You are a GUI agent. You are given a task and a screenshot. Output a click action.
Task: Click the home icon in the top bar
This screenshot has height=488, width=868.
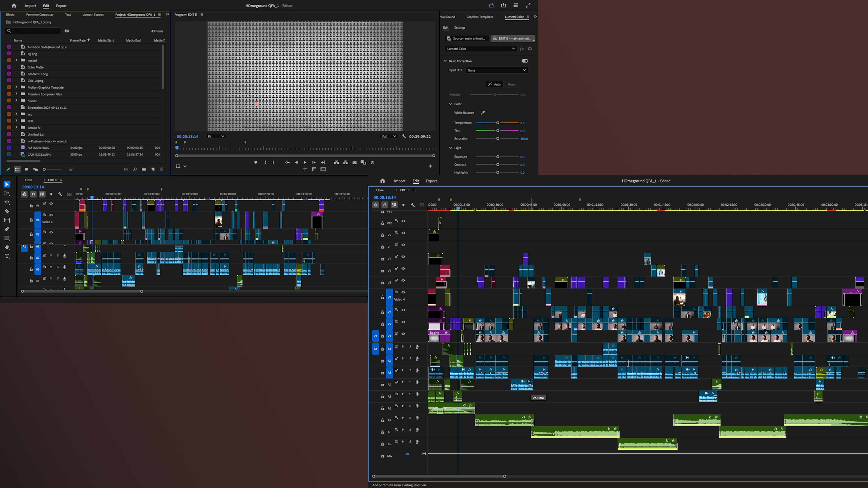tap(14, 6)
